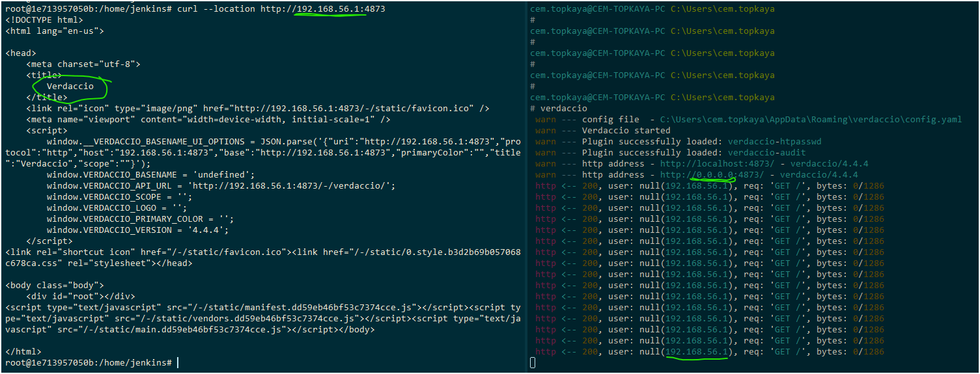Select the meta name="viewport" line
The image size is (980, 374).
coord(208,120)
